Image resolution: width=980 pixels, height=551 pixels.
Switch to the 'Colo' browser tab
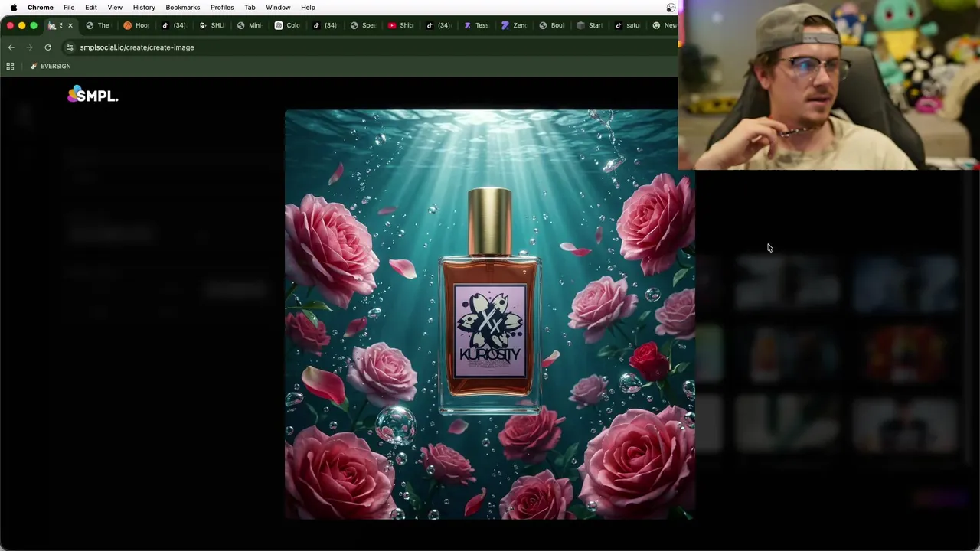coord(288,25)
